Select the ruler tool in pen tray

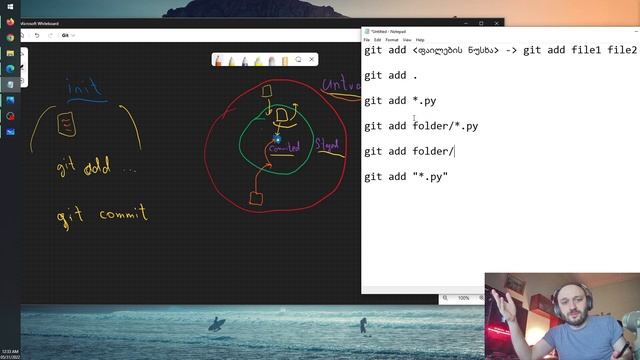point(285,60)
